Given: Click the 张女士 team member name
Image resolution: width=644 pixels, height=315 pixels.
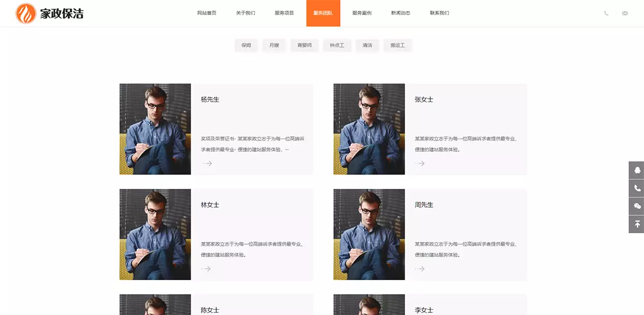Looking at the screenshot, I should [x=423, y=99].
